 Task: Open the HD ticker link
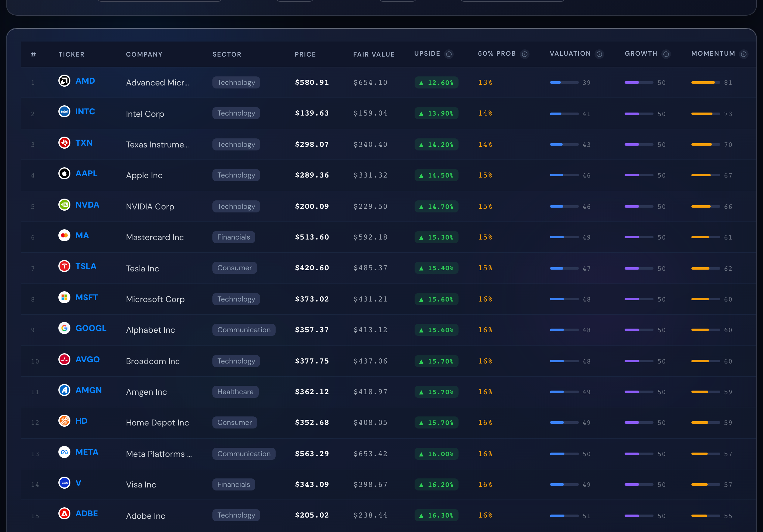(82, 421)
